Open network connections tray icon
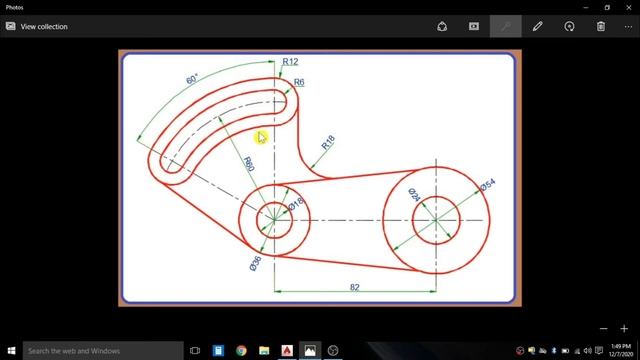Screen dimensions: 640x360 pos(577,351)
